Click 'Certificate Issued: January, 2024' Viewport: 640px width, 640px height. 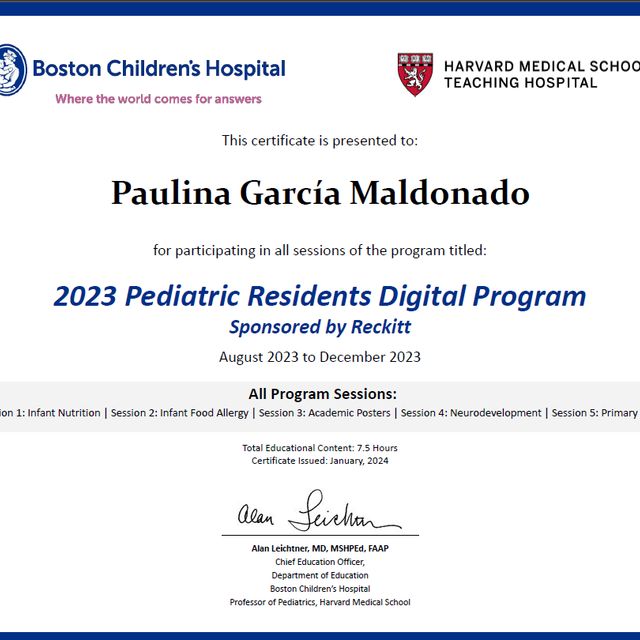tap(320, 461)
